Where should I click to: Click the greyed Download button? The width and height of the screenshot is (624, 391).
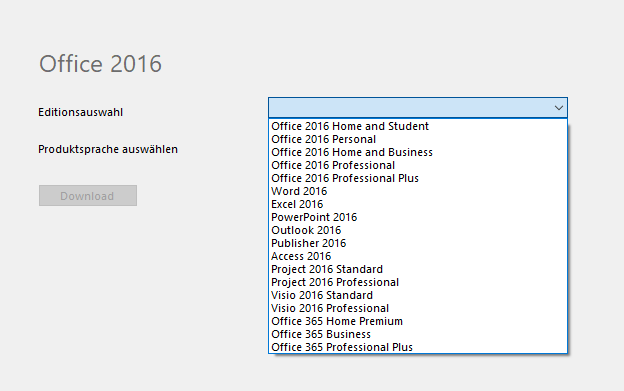(88, 195)
